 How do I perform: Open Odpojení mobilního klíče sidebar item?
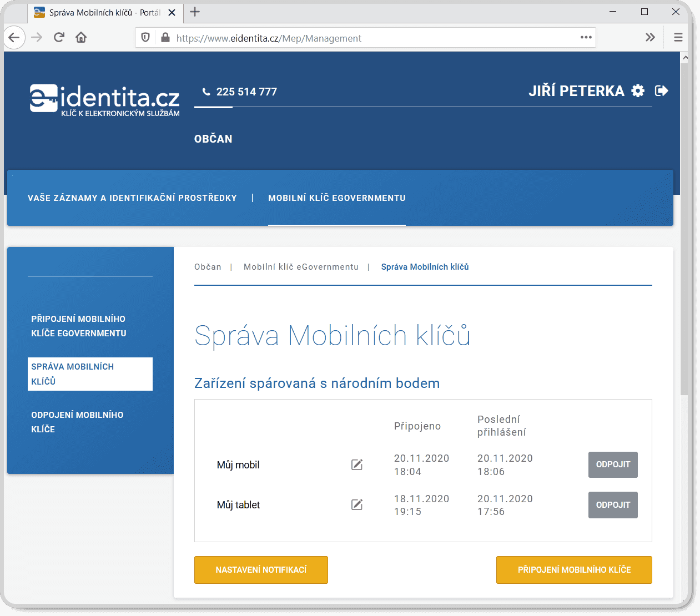(77, 422)
